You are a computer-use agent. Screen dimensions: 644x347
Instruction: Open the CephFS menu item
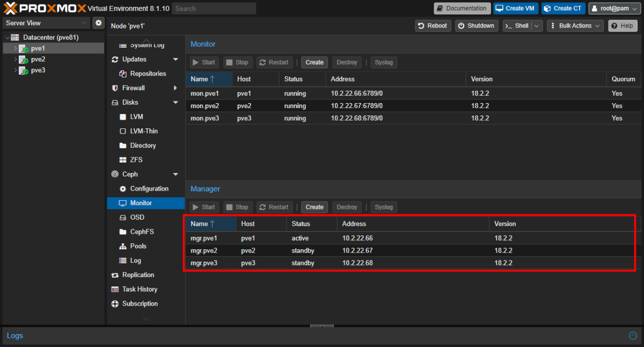145,232
